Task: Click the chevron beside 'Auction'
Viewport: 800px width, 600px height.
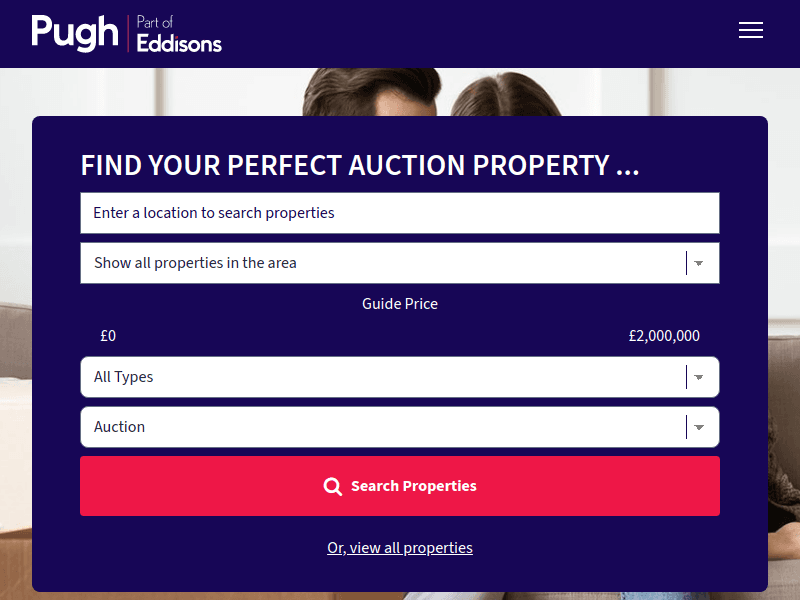Action: click(699, 427)
